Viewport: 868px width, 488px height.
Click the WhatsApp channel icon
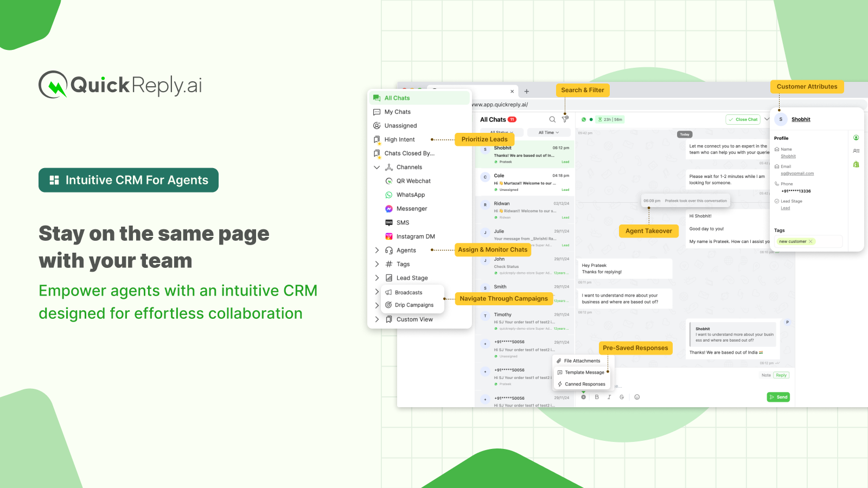[x=389, y=195]
